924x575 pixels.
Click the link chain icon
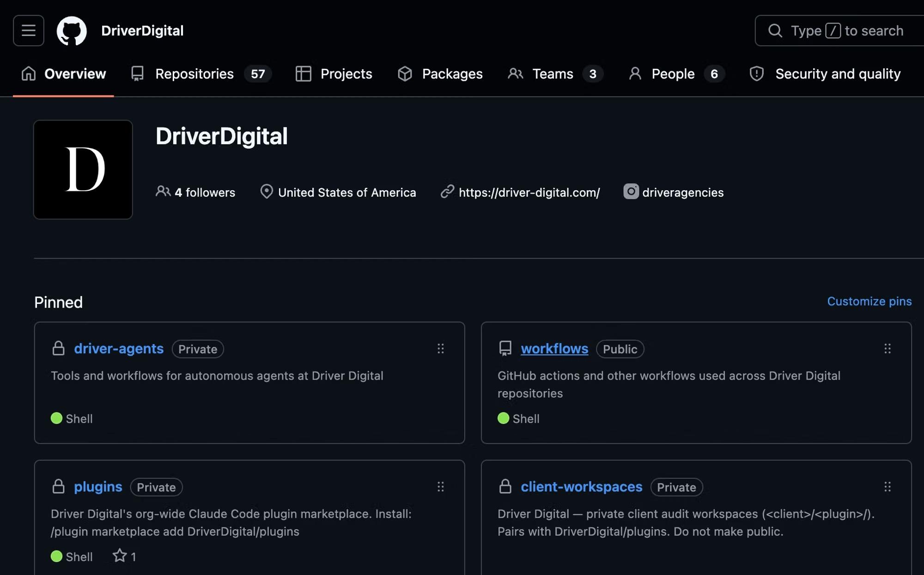(x=447, y=191)
